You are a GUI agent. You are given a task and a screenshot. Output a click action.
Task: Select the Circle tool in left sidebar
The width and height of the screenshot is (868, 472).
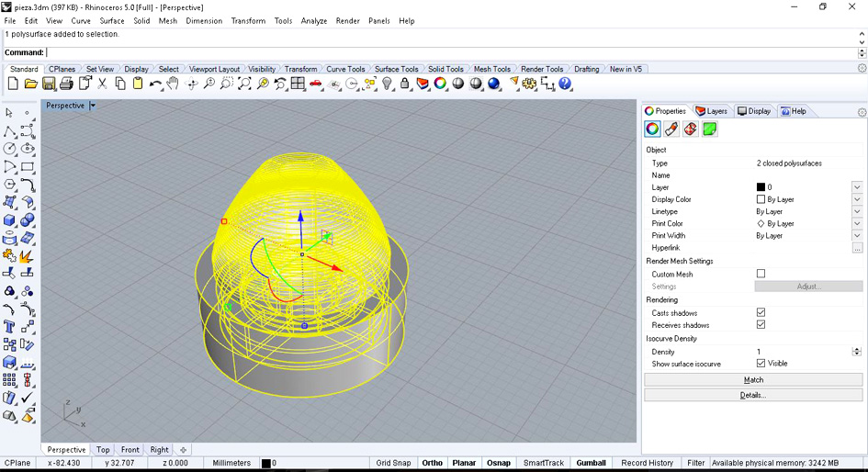(9, 149)
